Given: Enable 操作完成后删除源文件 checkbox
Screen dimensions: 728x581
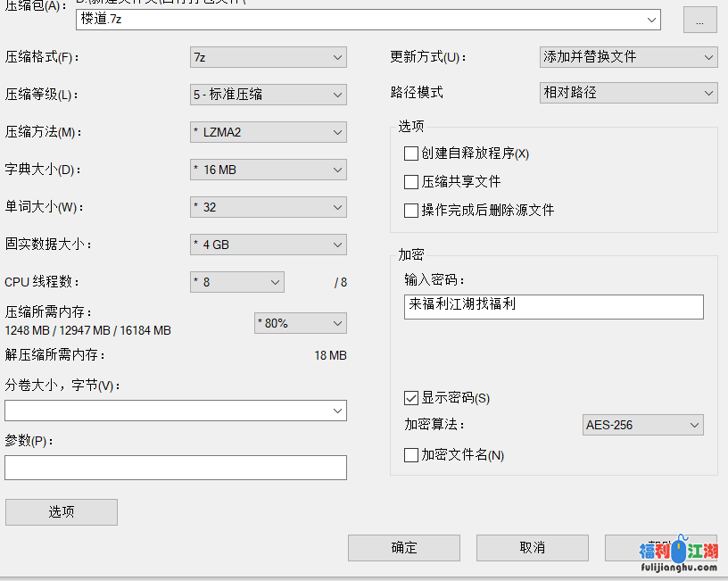Looking at the screenshot, I should click(411, 211).
